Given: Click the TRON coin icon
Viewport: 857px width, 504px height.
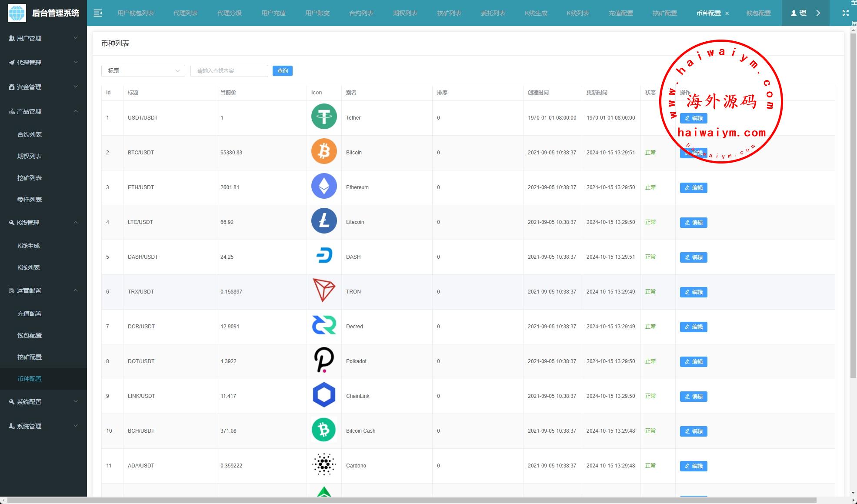Looking at the screenshot, I should (324, 290).
